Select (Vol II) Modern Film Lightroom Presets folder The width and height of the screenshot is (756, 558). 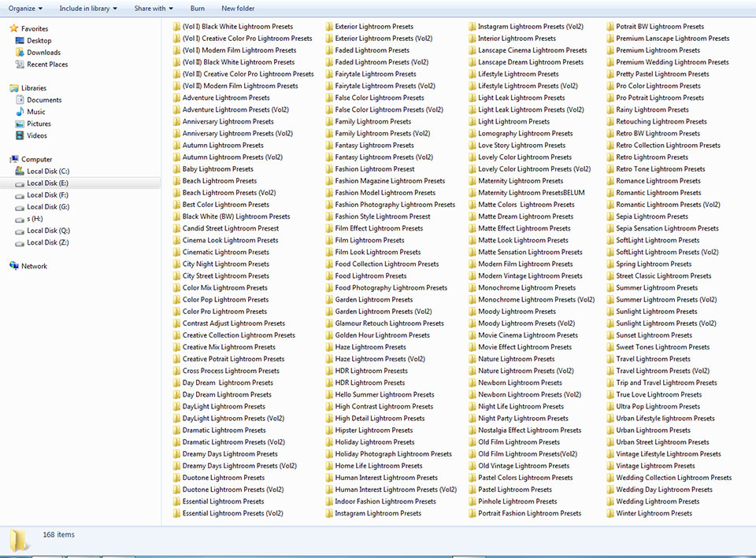point(235,86)
